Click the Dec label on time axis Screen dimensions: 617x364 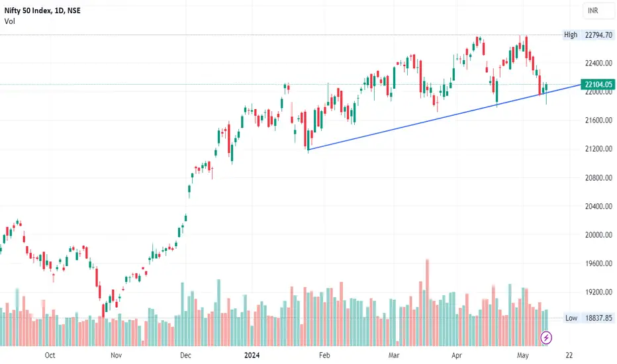pyautogui.click(x=185, y=355)
